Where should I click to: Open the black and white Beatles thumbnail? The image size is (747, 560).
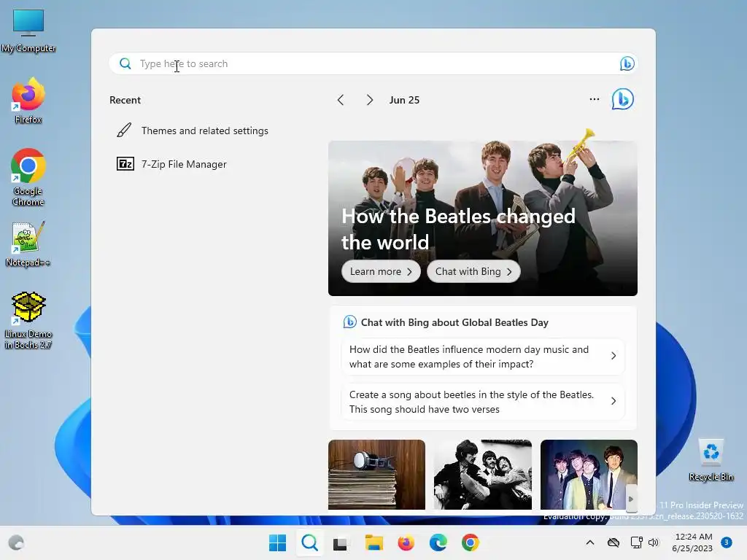click(x=483, y=474)
